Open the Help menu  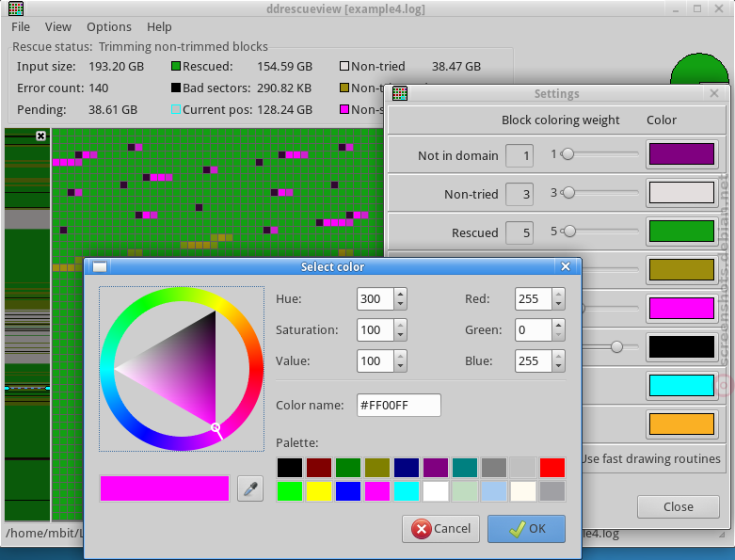click(159, 27)
